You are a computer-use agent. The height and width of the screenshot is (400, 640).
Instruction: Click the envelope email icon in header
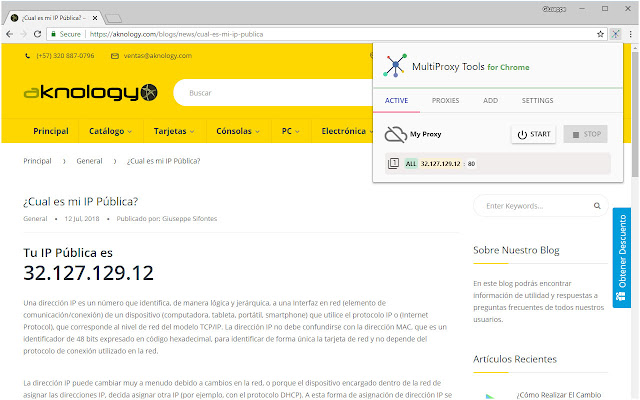(x=115, y=56)
